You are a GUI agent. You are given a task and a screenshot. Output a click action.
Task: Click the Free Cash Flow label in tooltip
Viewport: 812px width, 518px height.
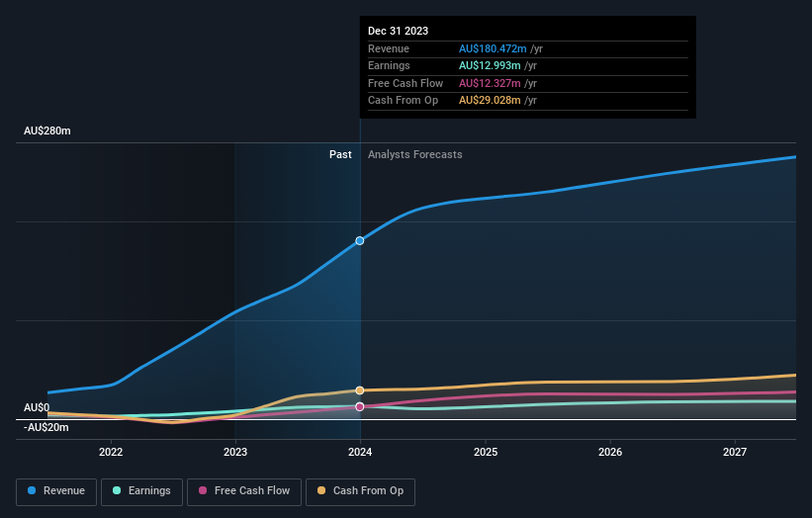pyautogui.click(x=406, y=83)
